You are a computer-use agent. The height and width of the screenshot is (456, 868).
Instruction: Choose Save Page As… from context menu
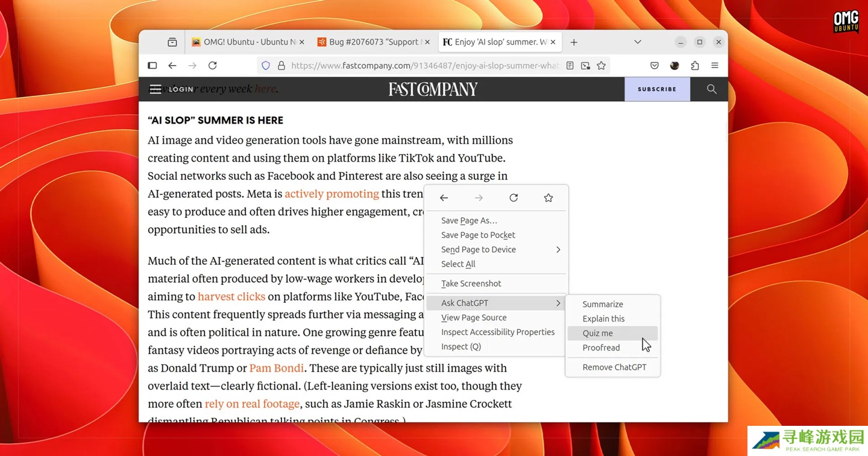tap(496, 221)
